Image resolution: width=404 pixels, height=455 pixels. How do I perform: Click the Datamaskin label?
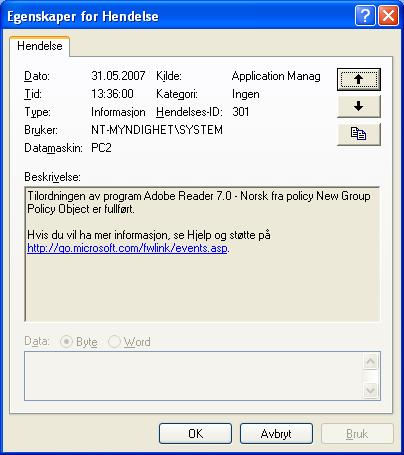pyautogui.click(x=53, y=148)
